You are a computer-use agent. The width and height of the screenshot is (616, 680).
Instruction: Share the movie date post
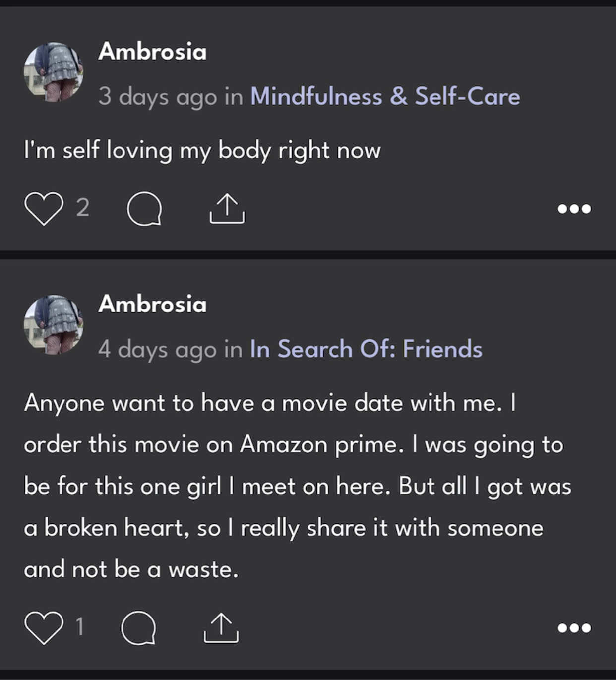[x=221, y=628]
